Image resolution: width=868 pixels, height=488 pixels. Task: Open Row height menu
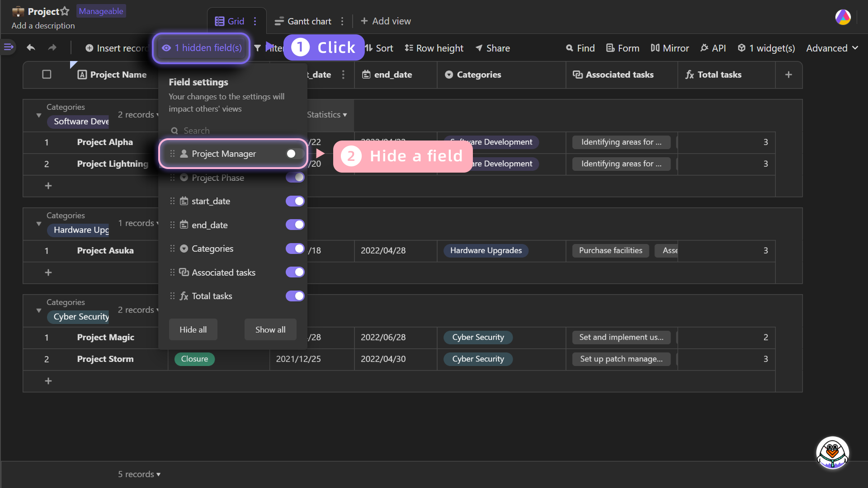click(434, 48)
